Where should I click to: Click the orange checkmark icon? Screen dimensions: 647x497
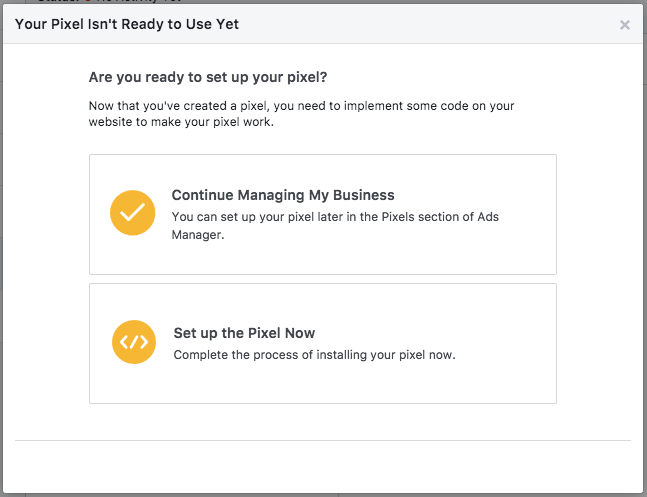pyautogui.click(x=133, y=213)
